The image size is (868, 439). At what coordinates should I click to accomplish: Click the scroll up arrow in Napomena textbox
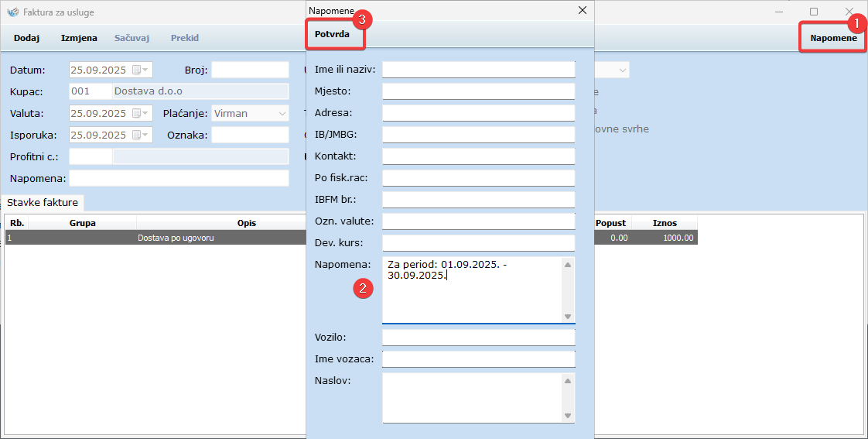[567, 266]
